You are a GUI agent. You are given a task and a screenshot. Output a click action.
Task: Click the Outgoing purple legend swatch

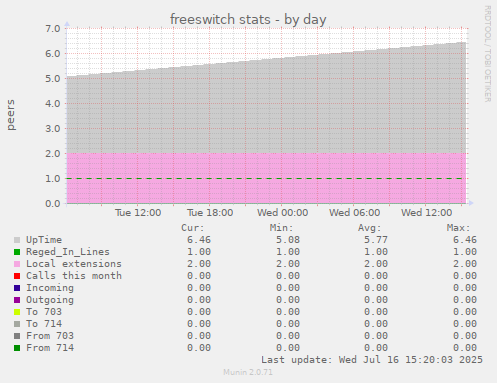pyautogui.click(x=17, y=300)
